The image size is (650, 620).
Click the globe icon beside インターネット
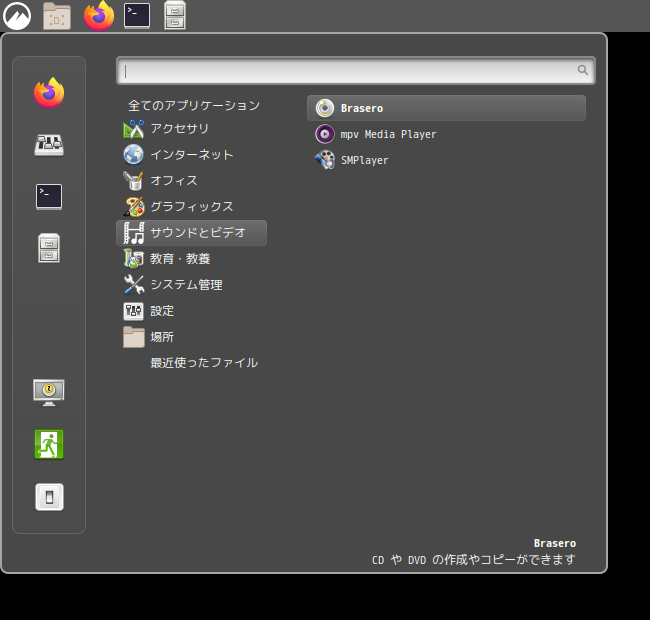tap(133, 155)
